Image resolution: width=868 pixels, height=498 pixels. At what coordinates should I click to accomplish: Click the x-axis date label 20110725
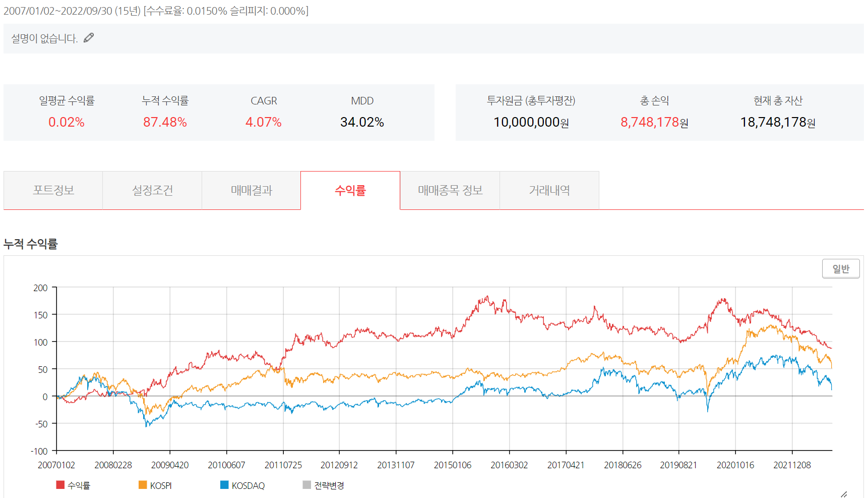click(x=283, y=465)
